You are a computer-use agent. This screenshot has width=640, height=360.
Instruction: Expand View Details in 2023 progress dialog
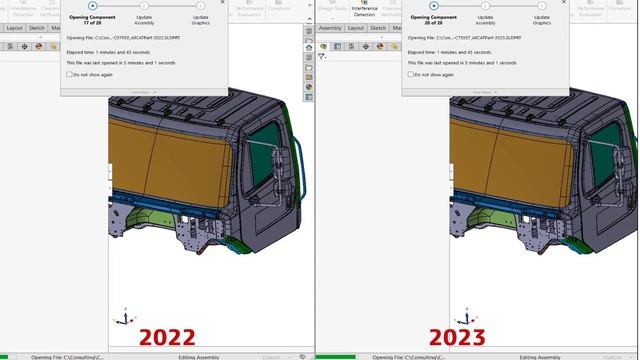point(485,93)
